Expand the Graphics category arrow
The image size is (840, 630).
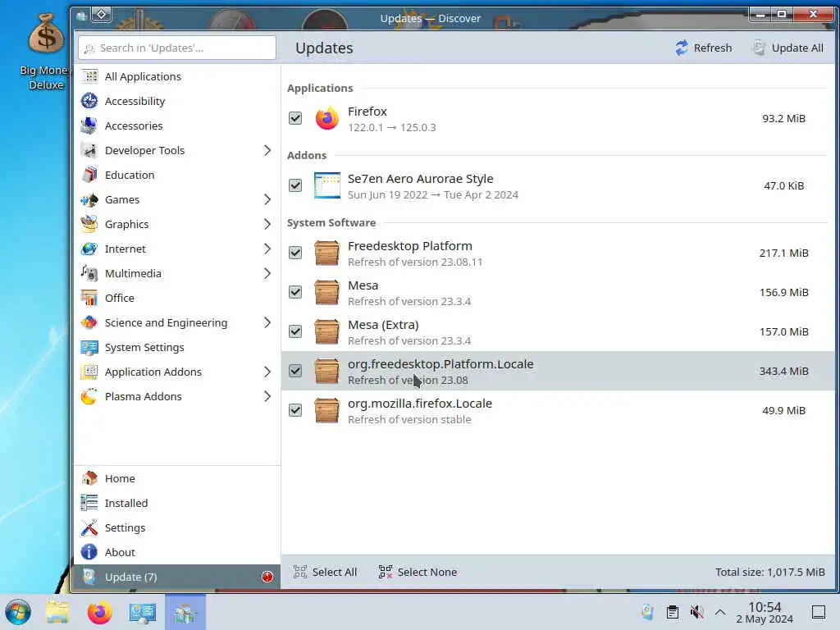pos(267,224)
